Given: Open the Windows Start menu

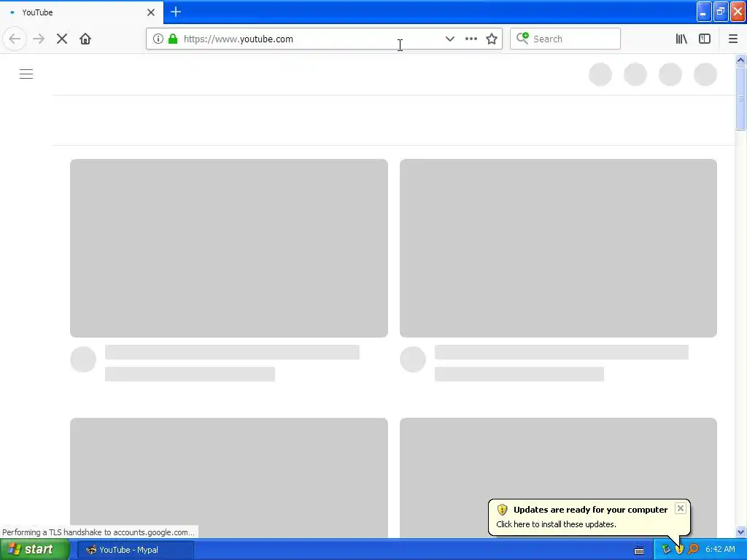Looking at the screenshot, I should point(35,550).
